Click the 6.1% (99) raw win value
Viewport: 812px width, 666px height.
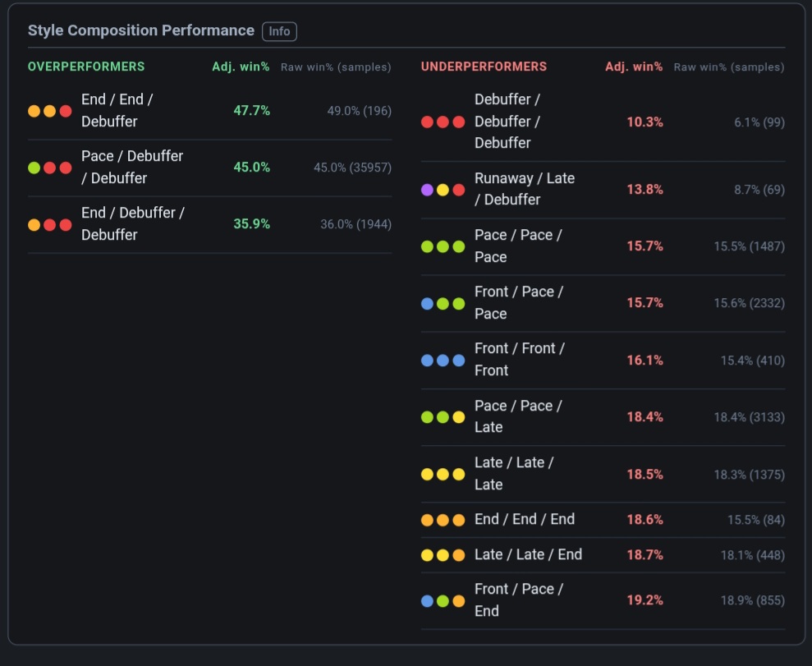[759, 122]
